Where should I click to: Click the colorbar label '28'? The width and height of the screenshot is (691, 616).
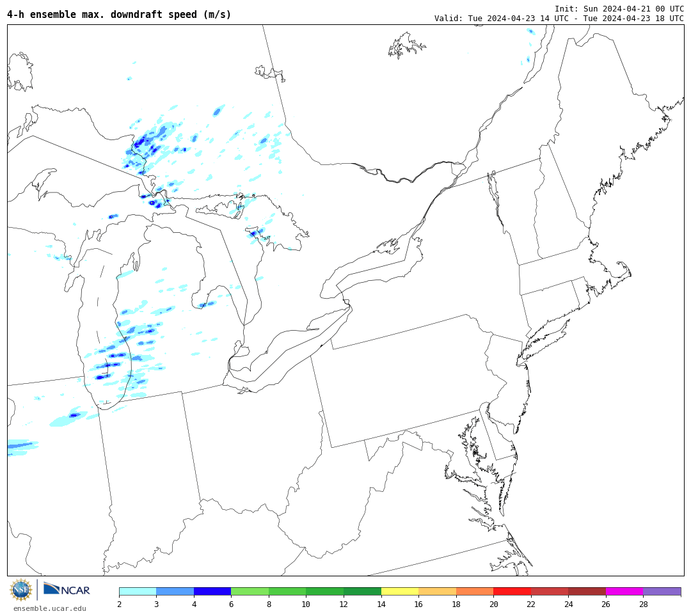coord(644,604)
